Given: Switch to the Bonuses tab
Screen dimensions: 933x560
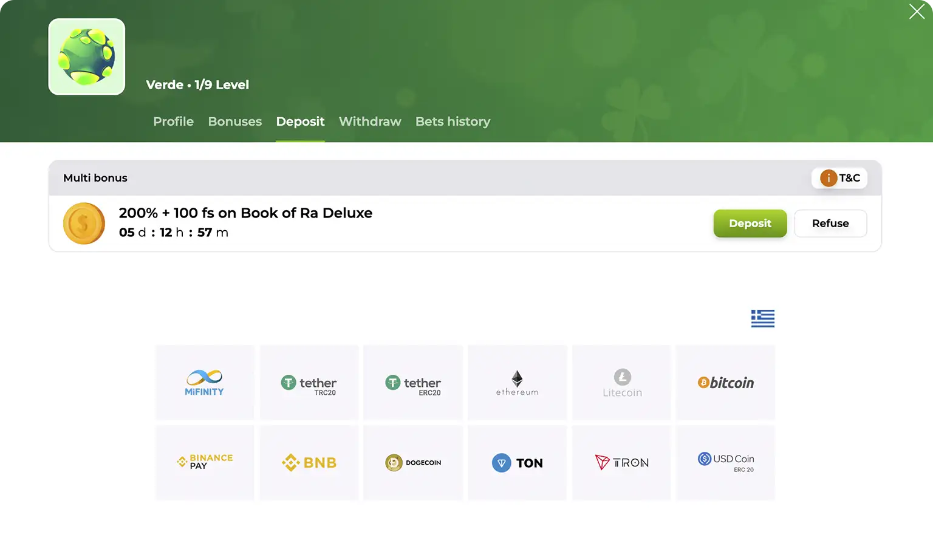Looking at the screenshot, I should [235, 121].
